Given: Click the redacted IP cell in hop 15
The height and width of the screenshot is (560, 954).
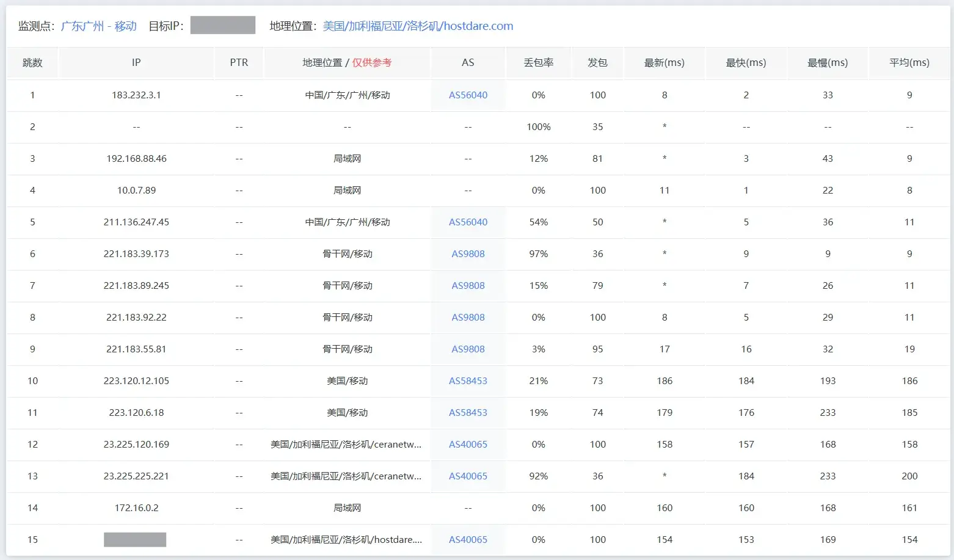Looking at the screenshot, I should point(135,540).
